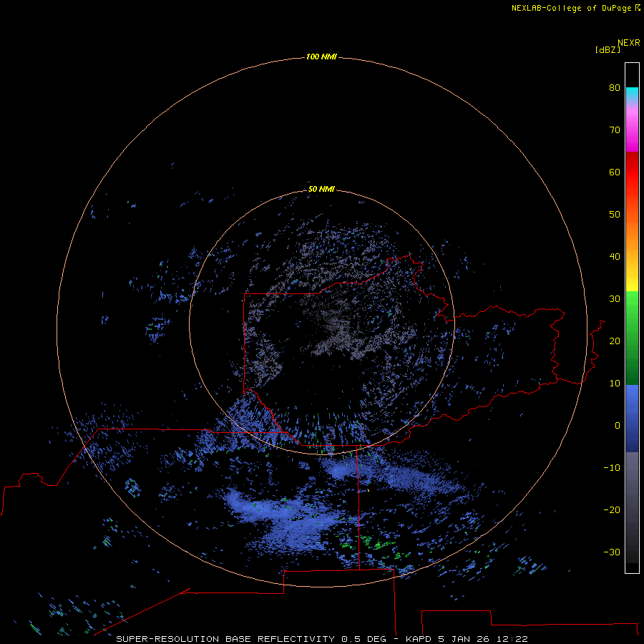Viewport: 644px width, 644px height.
Task: Select the 50 NMI range ring label
Action: point(321,189)
